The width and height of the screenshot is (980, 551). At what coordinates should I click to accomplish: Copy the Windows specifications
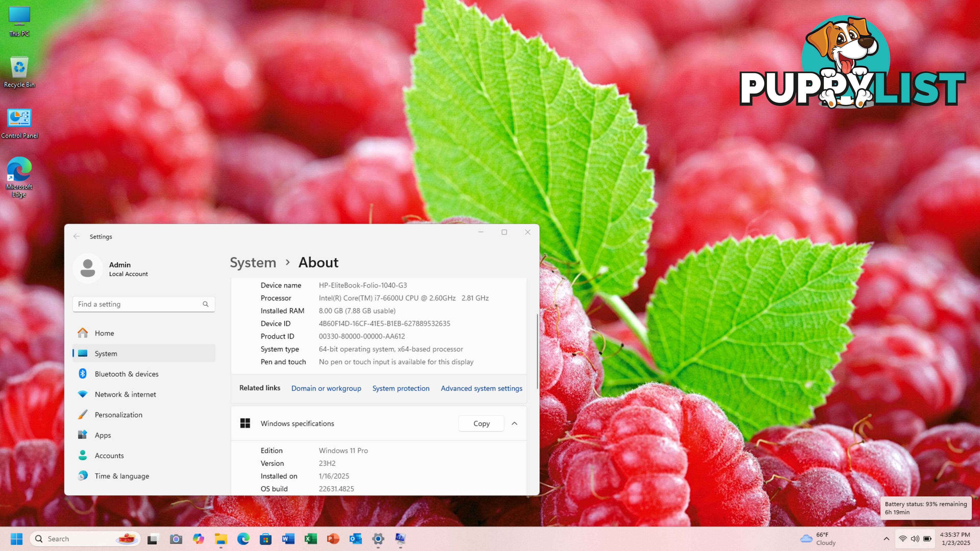tap(481, 423)
